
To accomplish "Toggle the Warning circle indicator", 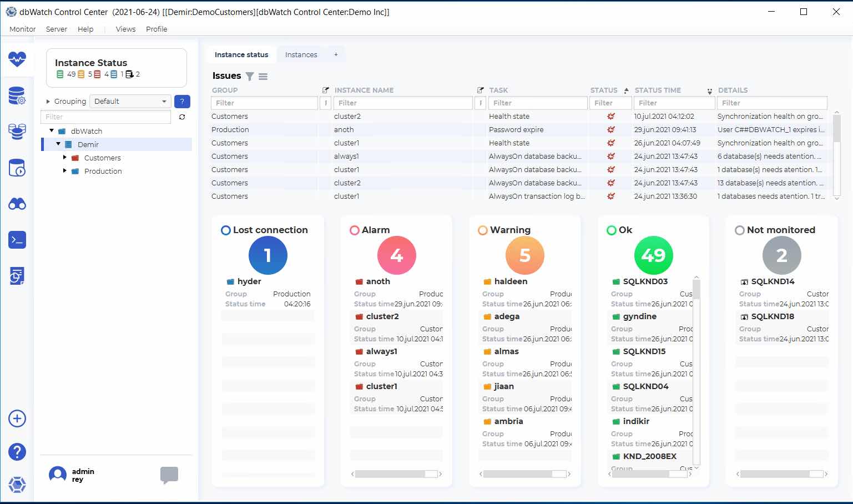I will [x=483, y=230].
